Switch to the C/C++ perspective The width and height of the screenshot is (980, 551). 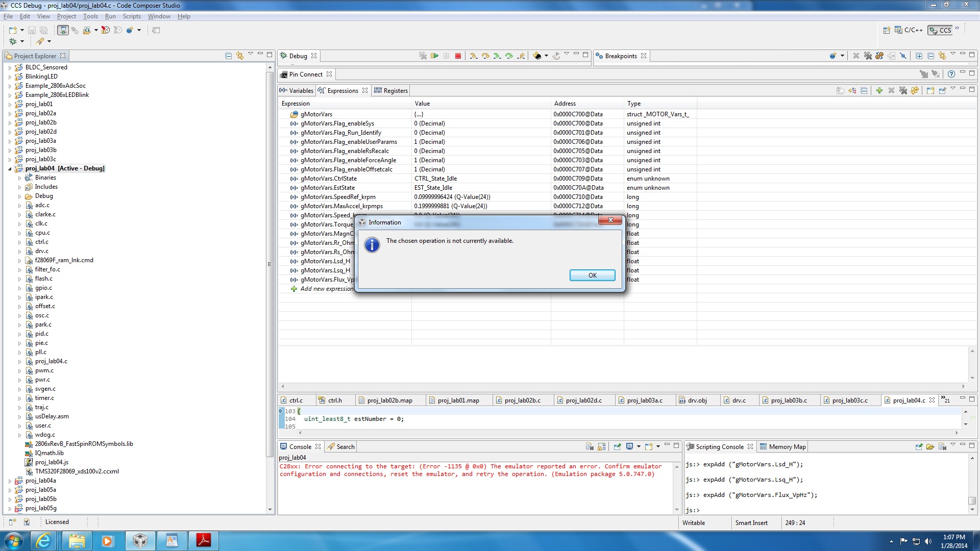click(909, 30)
